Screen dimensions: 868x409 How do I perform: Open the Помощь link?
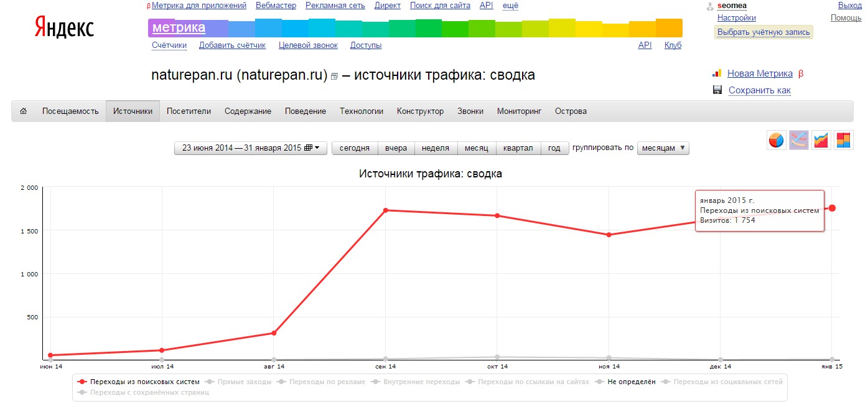(x=846, y=18)
